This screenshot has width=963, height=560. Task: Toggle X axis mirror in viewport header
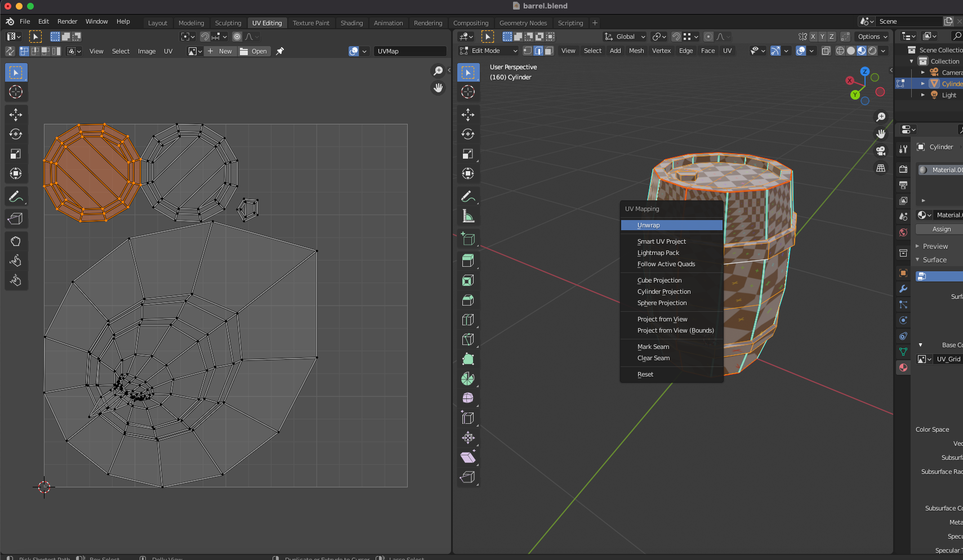813,37
